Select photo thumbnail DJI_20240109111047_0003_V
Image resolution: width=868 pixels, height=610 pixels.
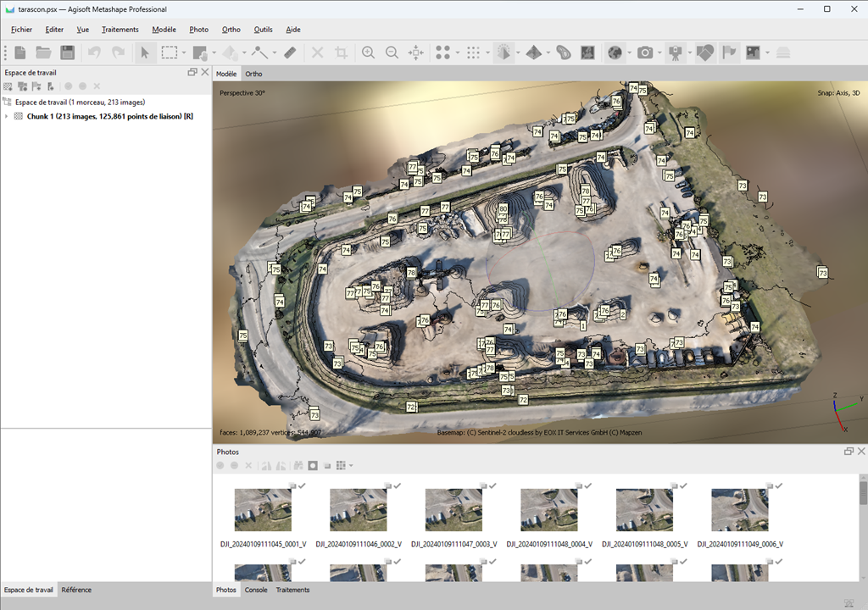pos(453,510)
